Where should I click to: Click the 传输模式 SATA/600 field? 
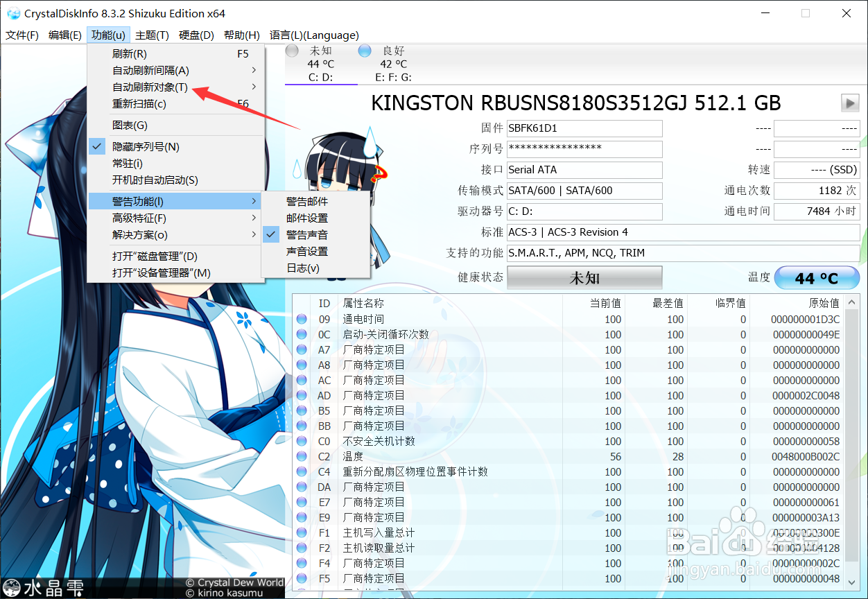[x=584, y=191]
